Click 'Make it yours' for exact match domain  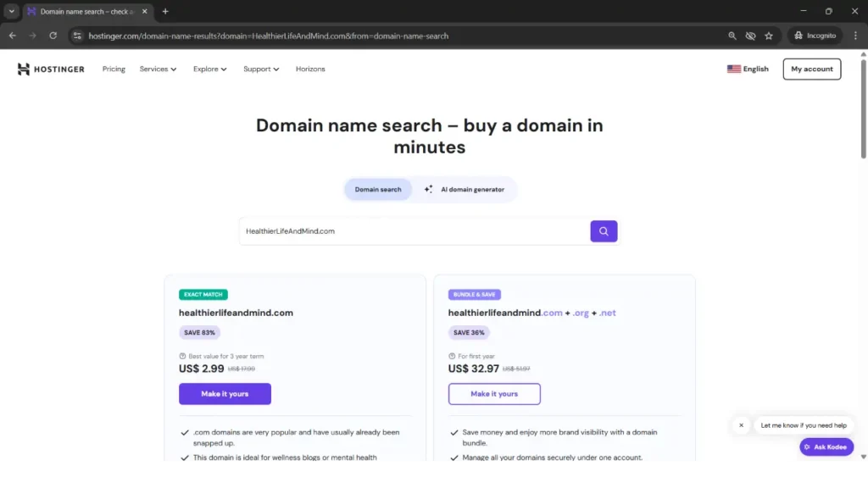coord(225,394)
